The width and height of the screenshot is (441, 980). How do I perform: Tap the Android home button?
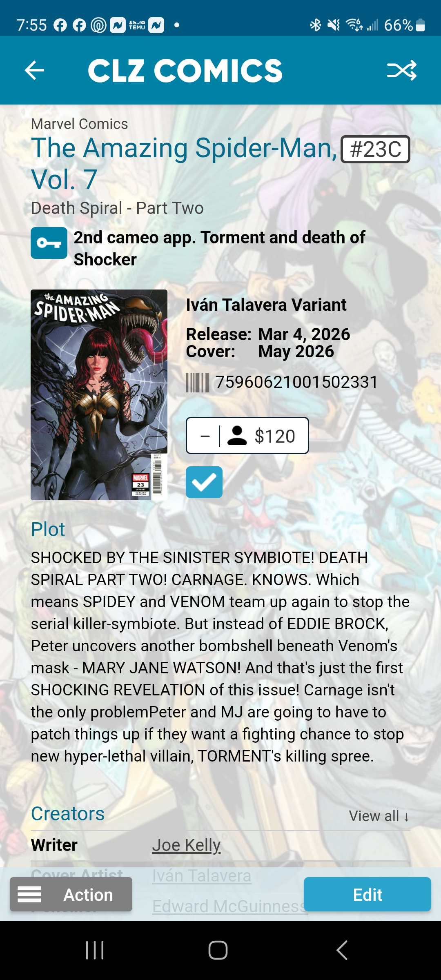coord(218,950)
